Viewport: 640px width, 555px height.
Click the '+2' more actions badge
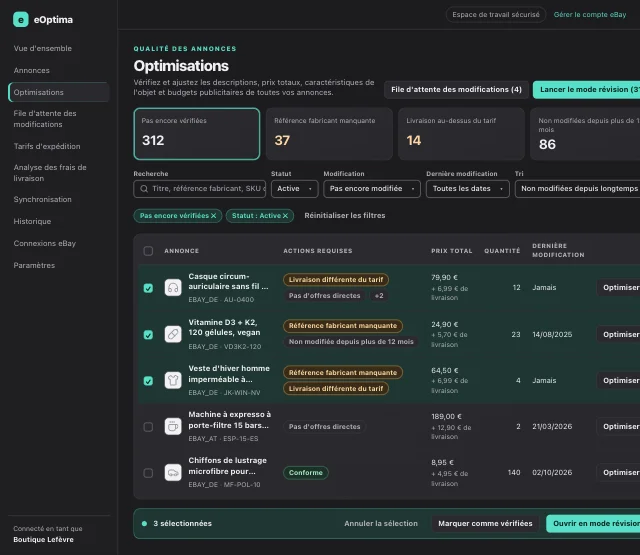[379, 295]
